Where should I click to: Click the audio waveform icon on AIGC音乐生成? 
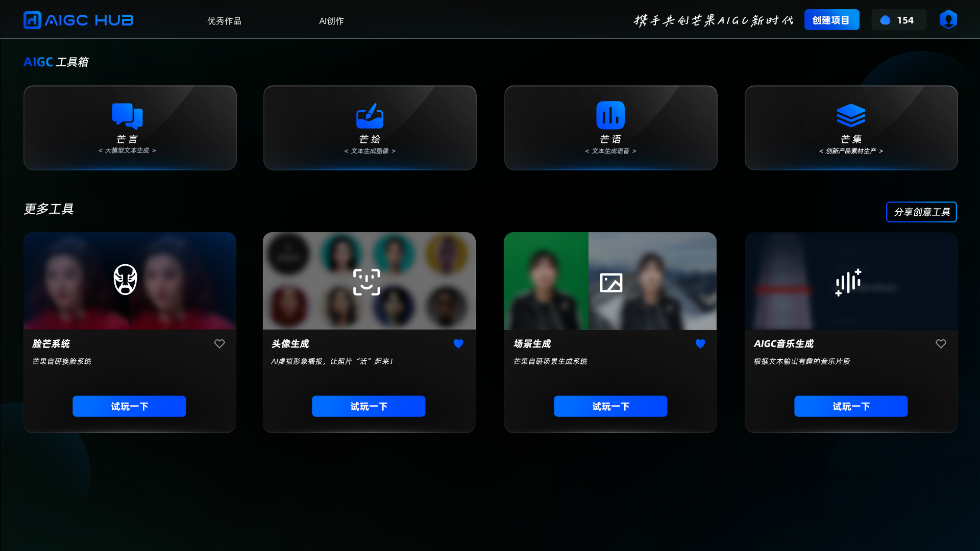[x=848, y=282]
